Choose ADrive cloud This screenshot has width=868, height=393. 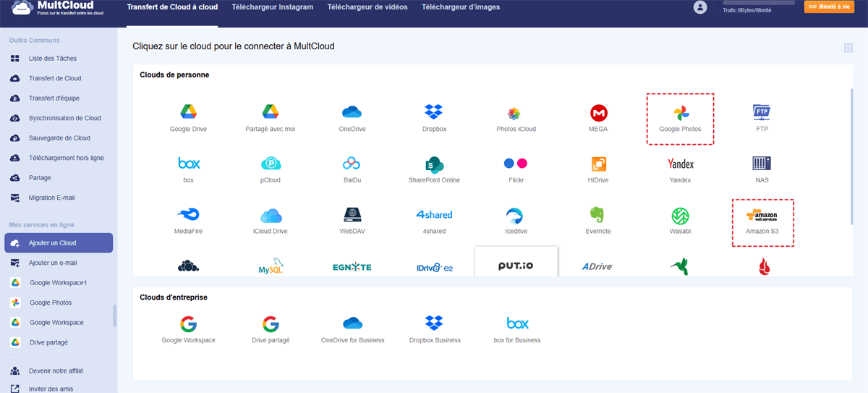click(x=597, y=267)
